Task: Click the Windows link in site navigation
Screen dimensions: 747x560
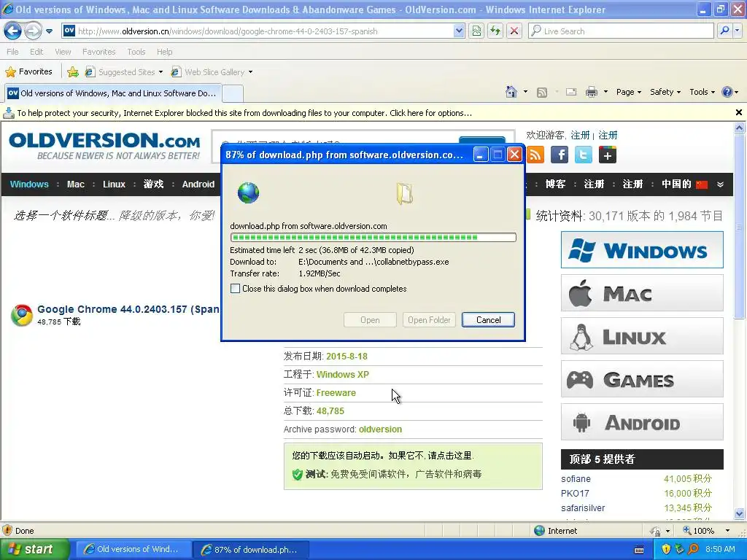Action: [x=29, y=184]
